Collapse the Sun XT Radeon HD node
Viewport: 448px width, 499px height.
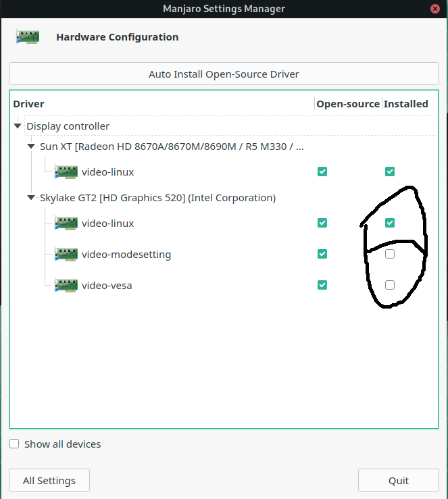31,147
